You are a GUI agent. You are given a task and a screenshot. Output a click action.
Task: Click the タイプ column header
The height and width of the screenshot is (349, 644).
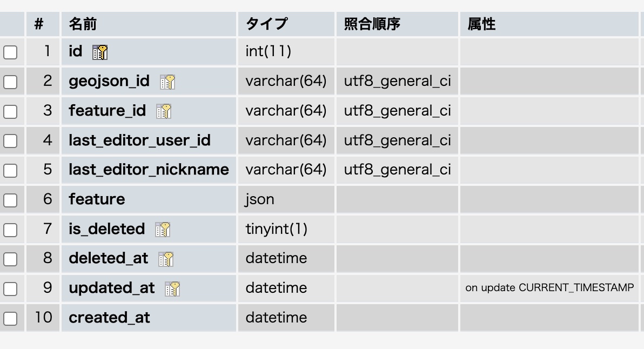pyautogui.click(x=266, y=24)
